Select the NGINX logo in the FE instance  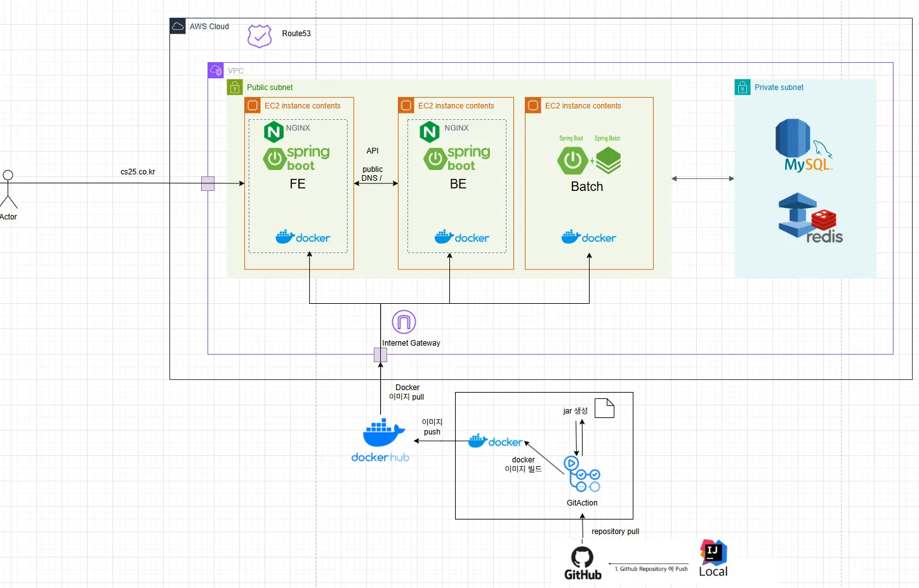point(274,132)
